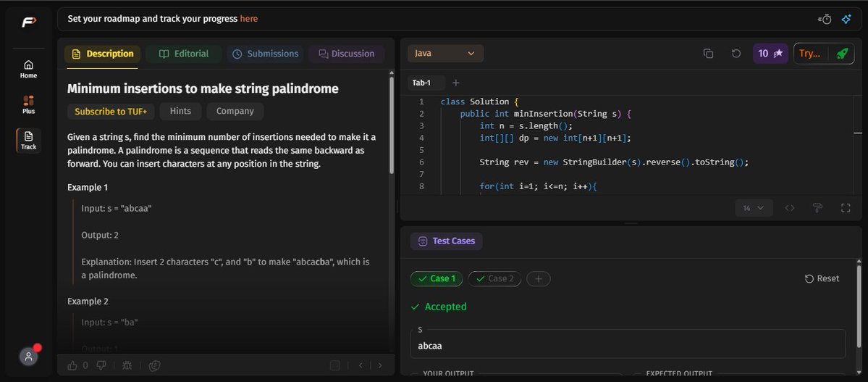Click the green 'Accepted' status text
The height and width of the screenshot is (382, 868).
click(445, 307)
